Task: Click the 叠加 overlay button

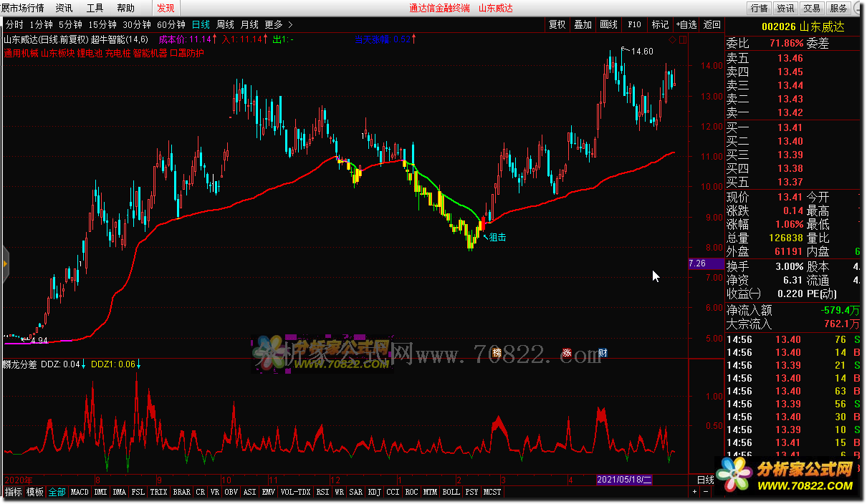Action: point(583,24)
